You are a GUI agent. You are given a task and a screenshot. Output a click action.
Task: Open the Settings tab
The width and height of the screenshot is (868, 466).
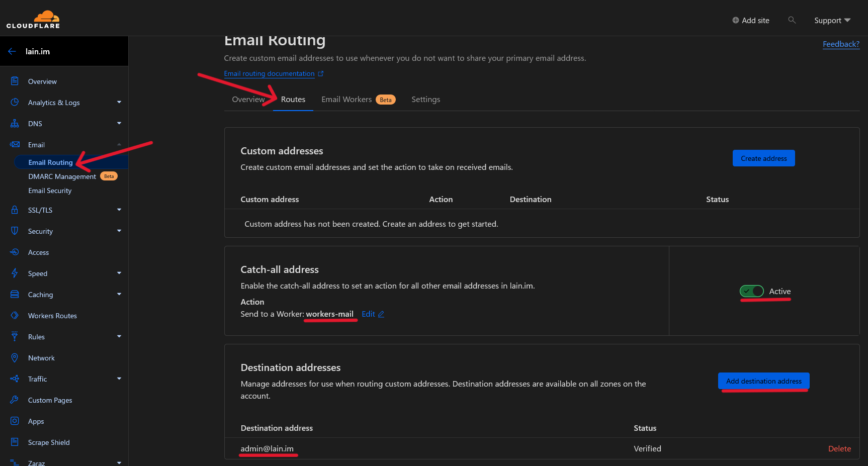tap(425, 99)
